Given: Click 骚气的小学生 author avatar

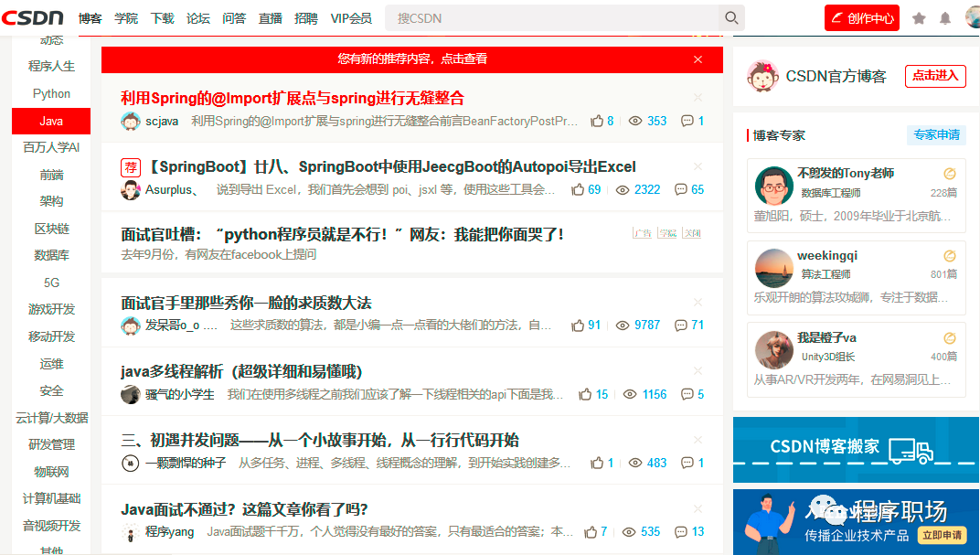Looking at the screenshot, I should 131,394.
